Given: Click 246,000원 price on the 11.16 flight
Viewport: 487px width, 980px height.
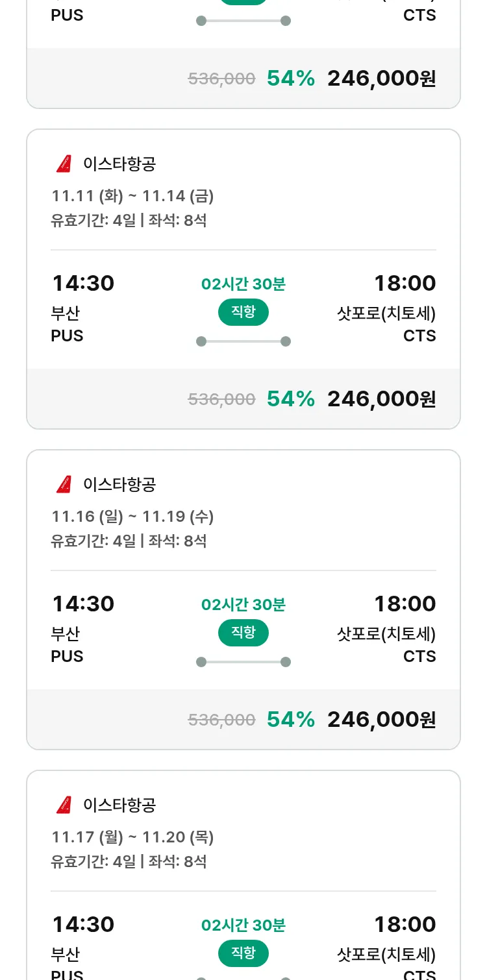Looking at the screenshot, I should point(381,719).
